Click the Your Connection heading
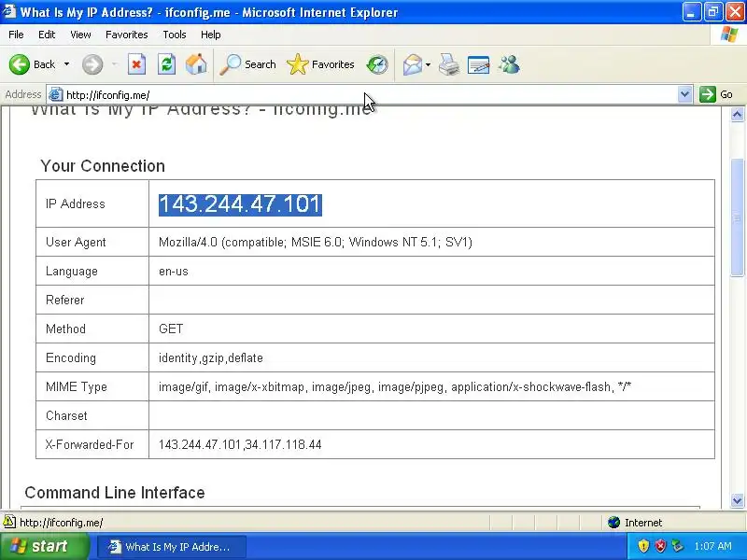This screenshot has width=747, height=560. [x=103, y=166]
